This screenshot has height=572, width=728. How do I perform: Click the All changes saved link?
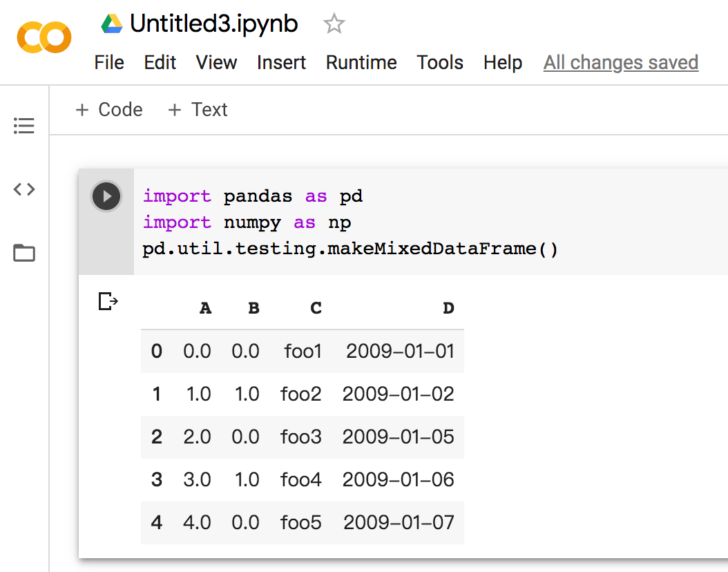621,63
